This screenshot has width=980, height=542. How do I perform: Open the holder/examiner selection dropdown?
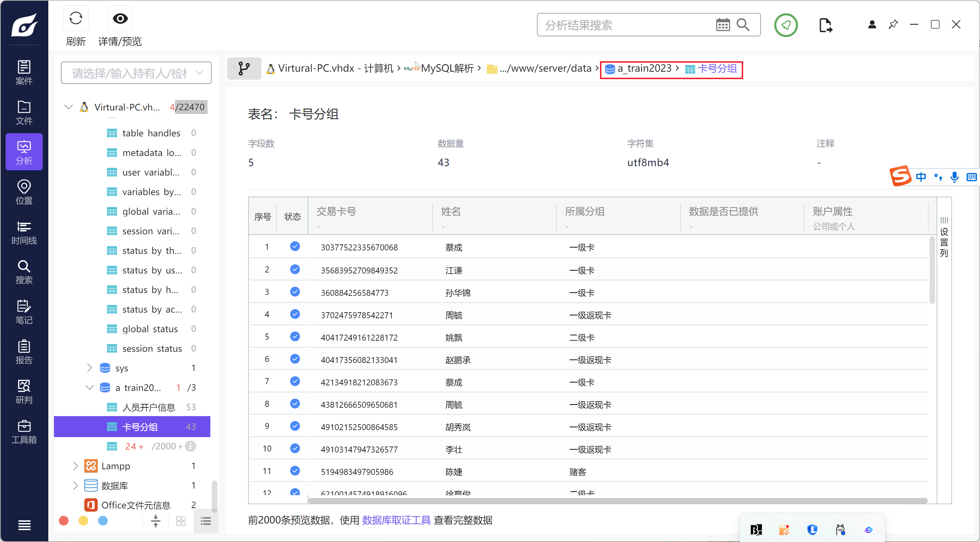pos(136,73)
